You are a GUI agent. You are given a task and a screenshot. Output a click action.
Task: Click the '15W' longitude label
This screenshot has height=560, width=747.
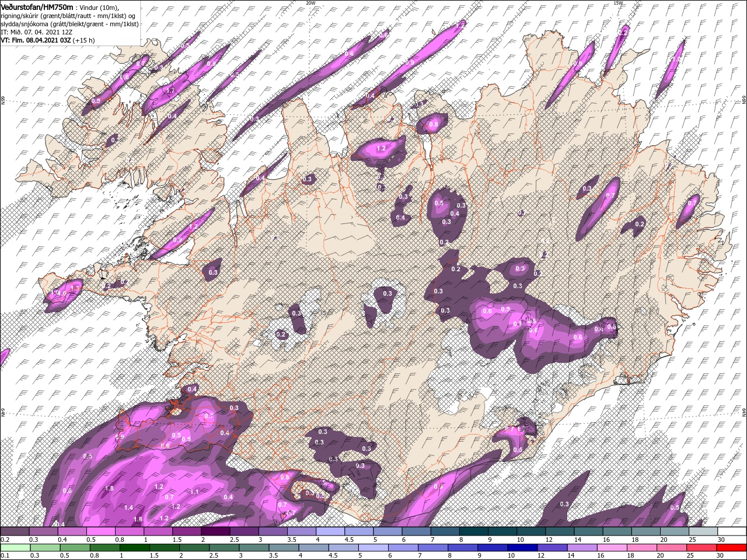coord(618,3)
